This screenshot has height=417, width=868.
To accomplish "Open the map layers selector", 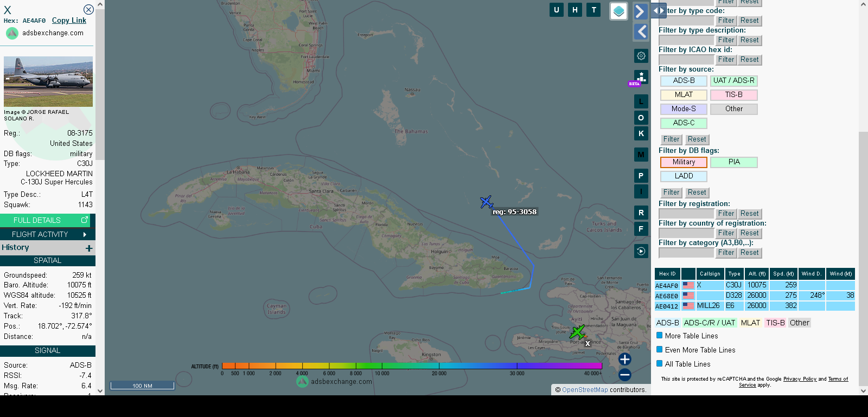I will [619, 11].
